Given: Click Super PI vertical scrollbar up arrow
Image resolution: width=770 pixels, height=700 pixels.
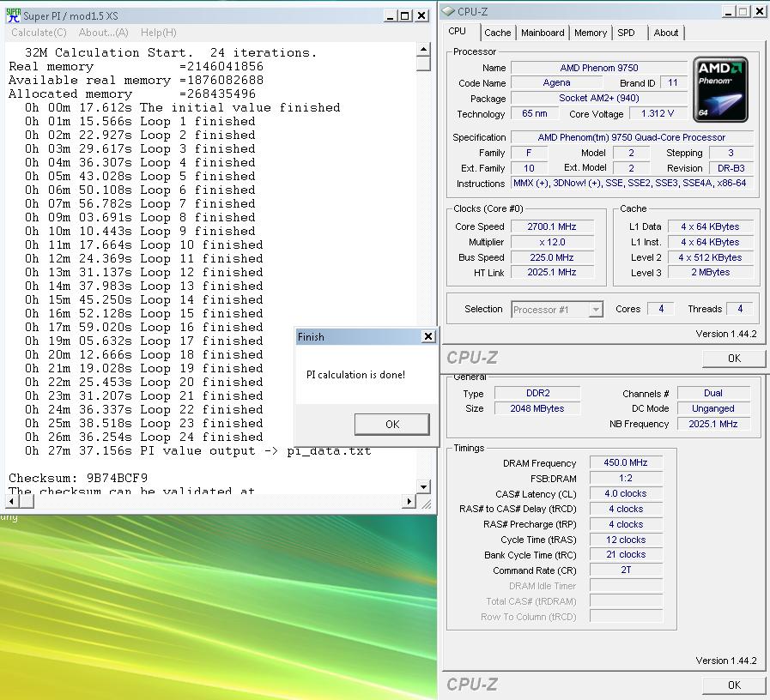Looking at the screenshot, I should point(423,49).
